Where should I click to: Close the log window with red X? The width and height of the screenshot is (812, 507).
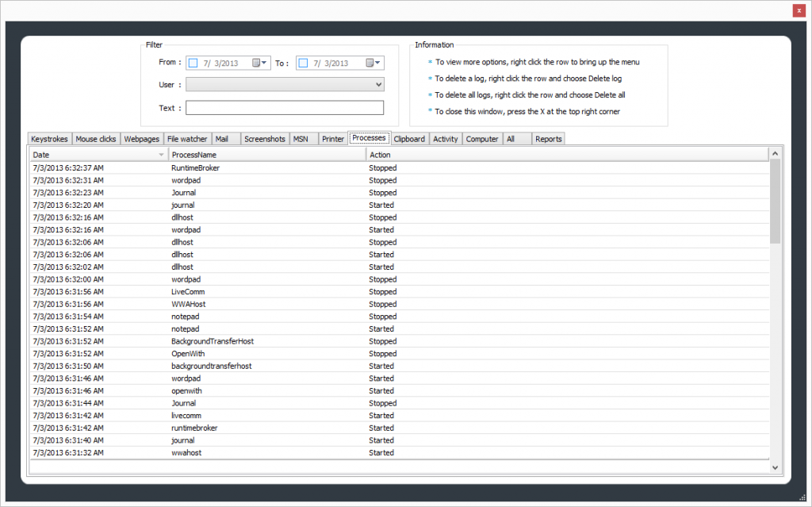799,10
